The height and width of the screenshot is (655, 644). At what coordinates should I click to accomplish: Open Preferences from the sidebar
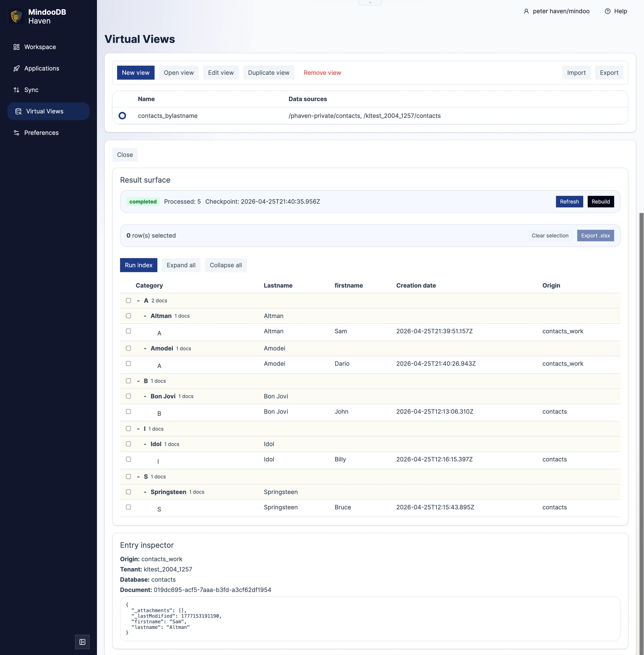41,133
